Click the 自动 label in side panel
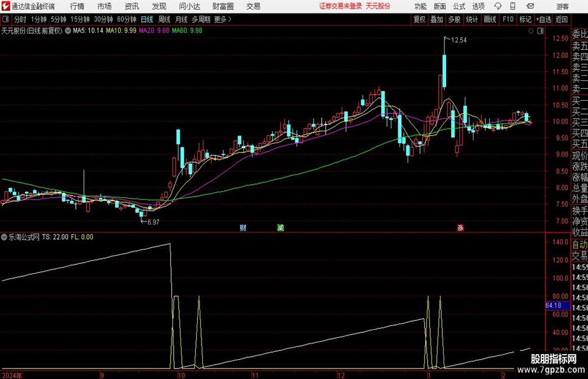This screenshot has width=588, height=379. (x=580, y=245)
